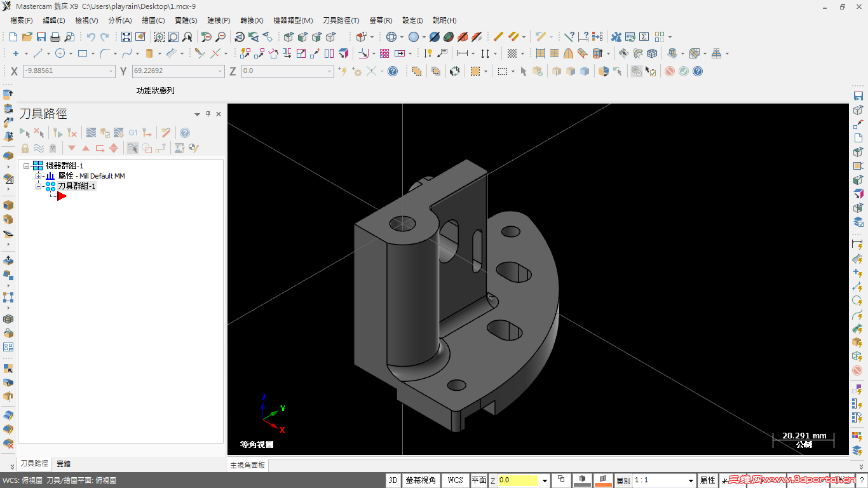Select all operations in Toolpaths panel
The height and width of the screenshot is (488, 868).
click(24, 132)
